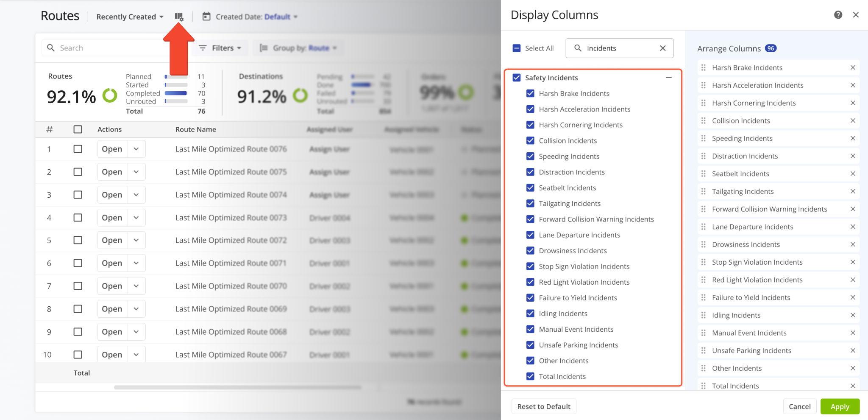Image resolution: width=868 pixels, height=420 pixels.
Task: Remove Harsh Acceleration Incidents from arranged columns
Action: coord(853,85)
